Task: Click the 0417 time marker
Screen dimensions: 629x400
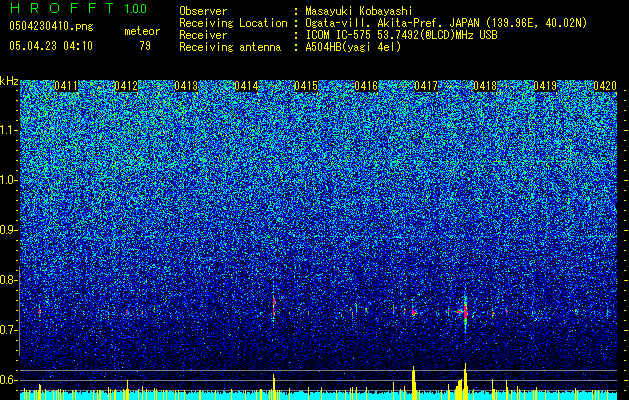Action: [426, 86]
